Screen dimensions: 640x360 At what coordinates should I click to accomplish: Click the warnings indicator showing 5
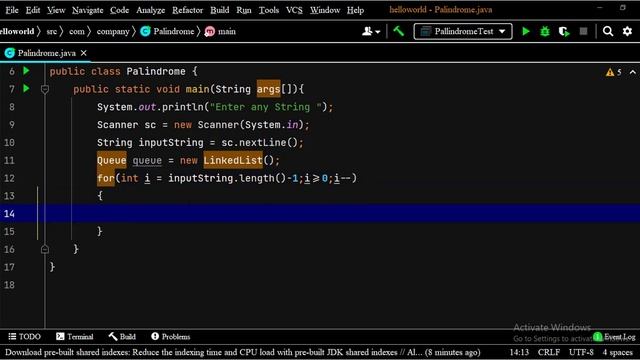[614, 72]
